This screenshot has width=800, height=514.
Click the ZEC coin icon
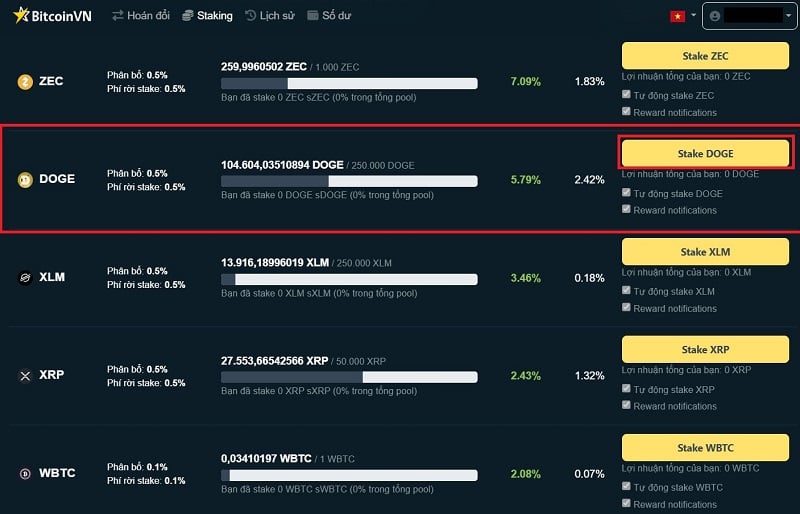point(25,81)
